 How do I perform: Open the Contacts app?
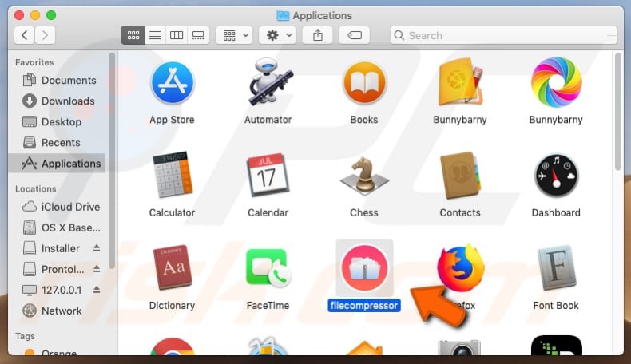pyautogui.click(x=460, y=176)
